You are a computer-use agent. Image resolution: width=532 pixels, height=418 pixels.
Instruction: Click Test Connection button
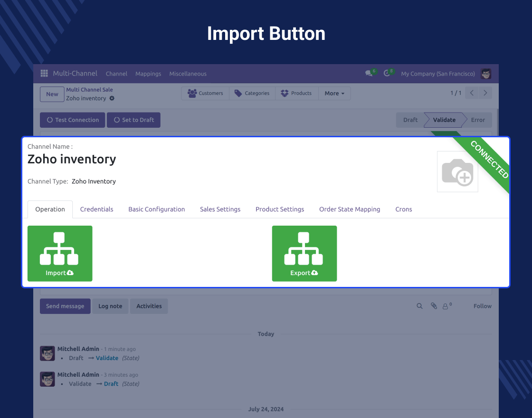(73, 120)
